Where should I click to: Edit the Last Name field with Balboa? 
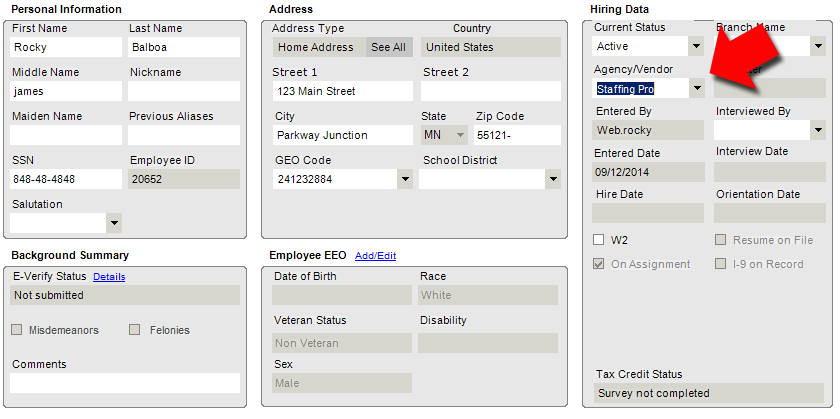[184, 47]
